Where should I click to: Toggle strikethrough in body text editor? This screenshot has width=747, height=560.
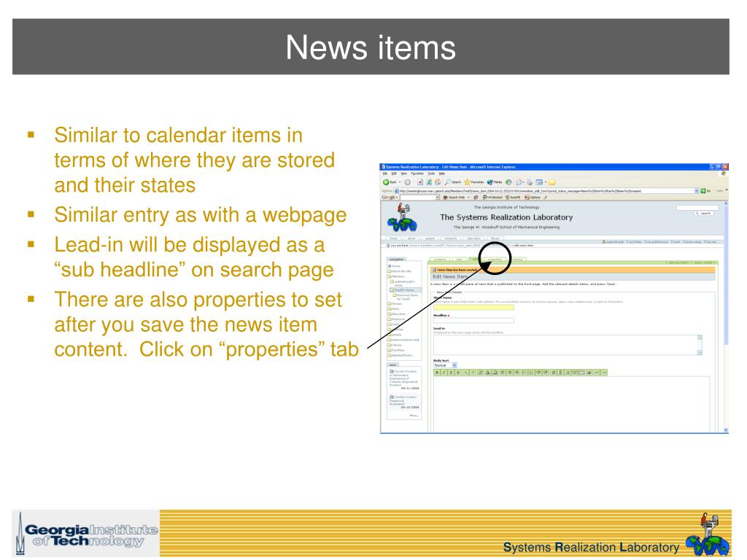point(458,373)
